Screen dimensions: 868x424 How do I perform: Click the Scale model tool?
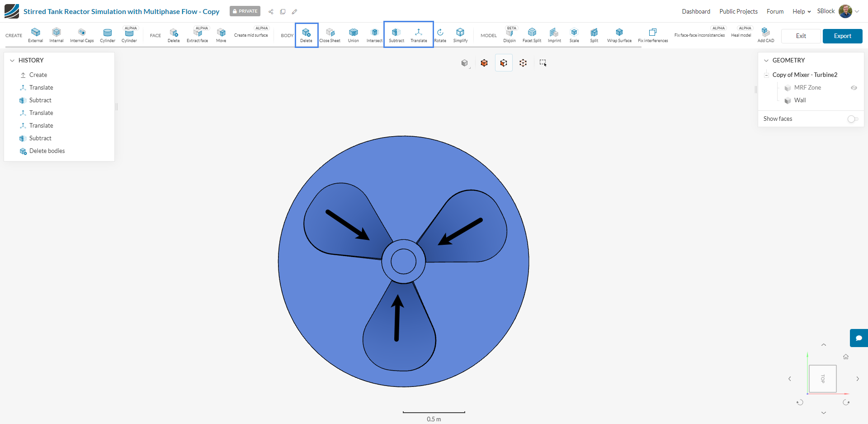coord(574,35)
